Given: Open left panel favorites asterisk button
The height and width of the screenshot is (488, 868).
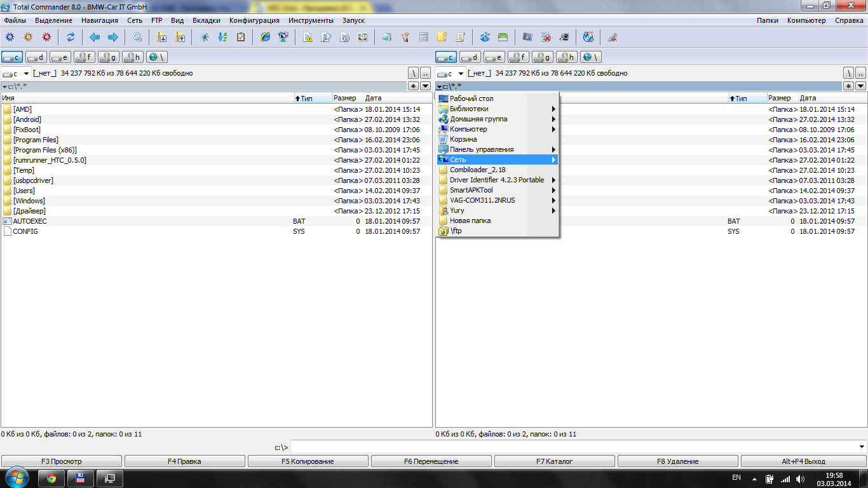Looking at the screenshot, I should pos(414,86).
